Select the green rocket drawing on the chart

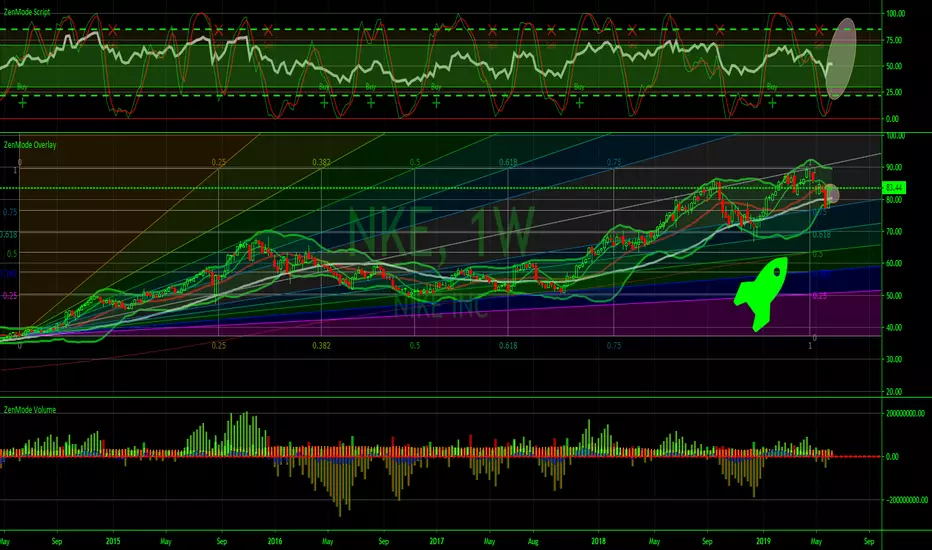click(x=761, y=294)
